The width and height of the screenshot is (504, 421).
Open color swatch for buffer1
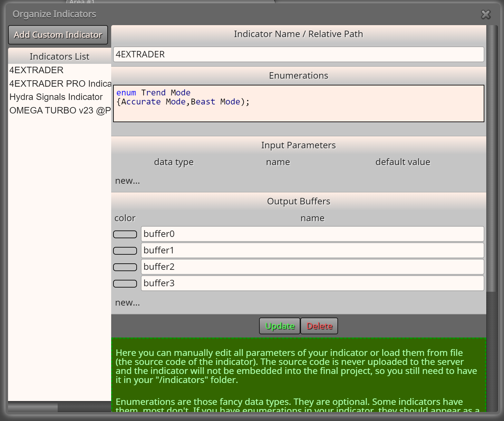coord(125,251)
